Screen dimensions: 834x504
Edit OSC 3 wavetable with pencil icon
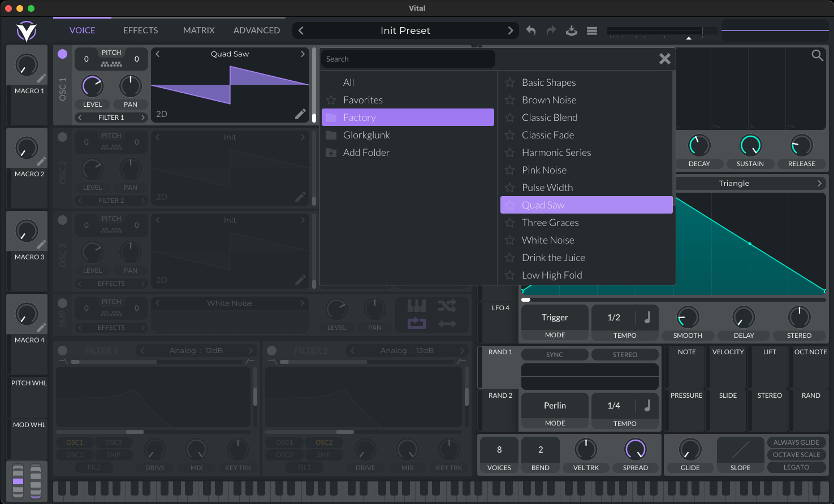point(300,280)
